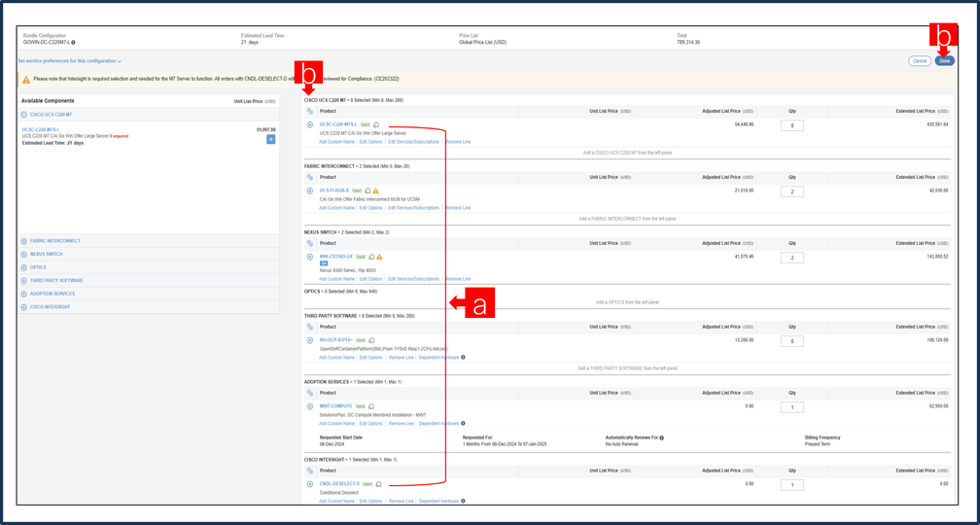
Task: Click the warning triangle beside N9K-C9316D-GX
Action: pyautogui.click(x=379, y=257)
